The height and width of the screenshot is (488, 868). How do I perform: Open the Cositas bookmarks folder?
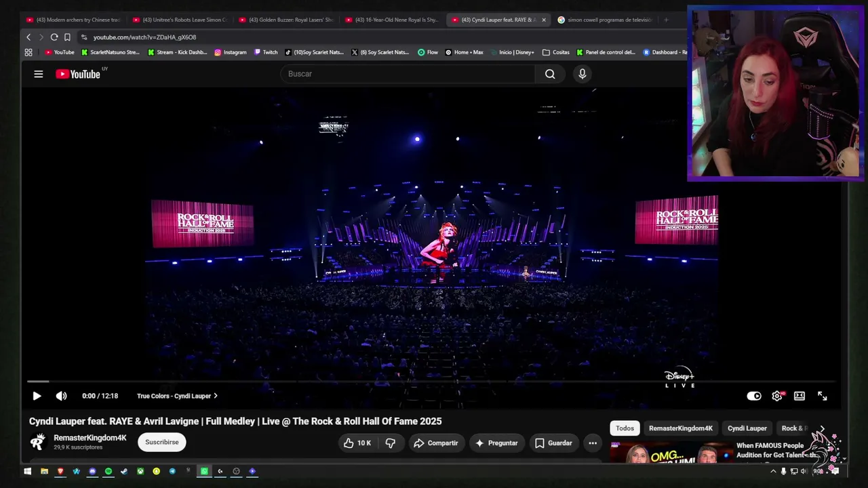pos(556,52)
